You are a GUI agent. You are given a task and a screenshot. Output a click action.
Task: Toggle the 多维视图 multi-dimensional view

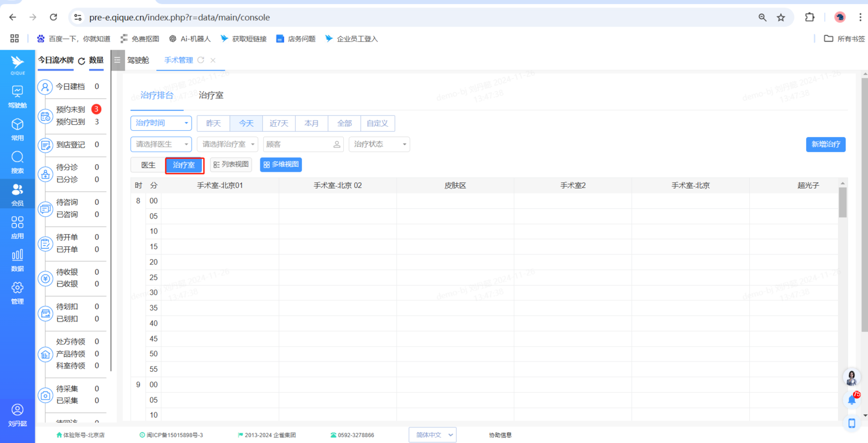[x=281, y=165]
